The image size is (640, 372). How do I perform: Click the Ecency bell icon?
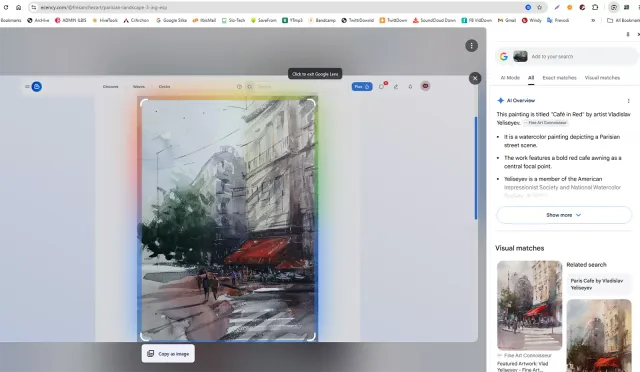[410, 87]
